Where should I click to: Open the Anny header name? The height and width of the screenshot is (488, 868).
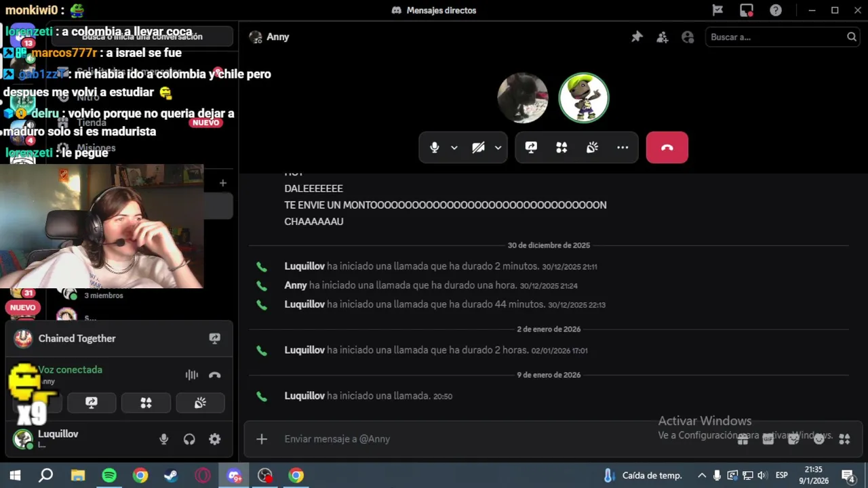coord(278,37)
